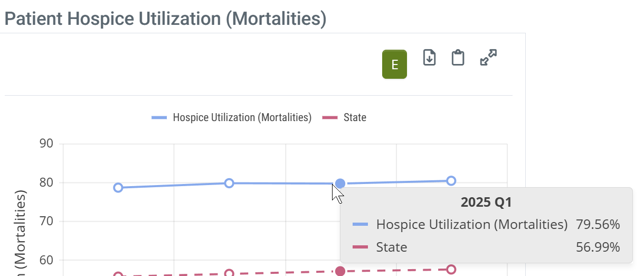Toggle the State legend series

[x=355, y=117]
